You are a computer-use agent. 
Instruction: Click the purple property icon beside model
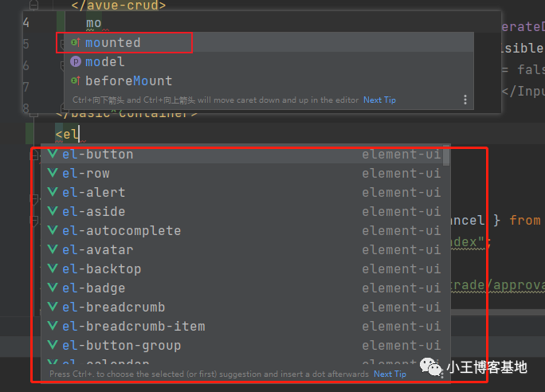click(76, 61)
